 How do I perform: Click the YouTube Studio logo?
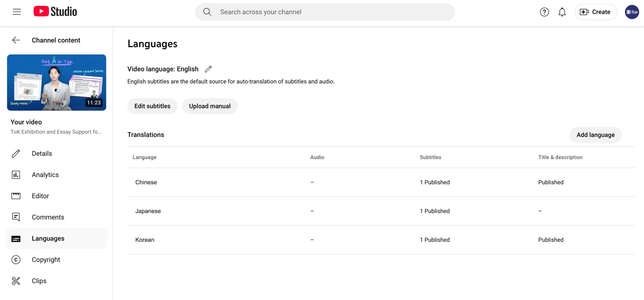coord(55,12)
